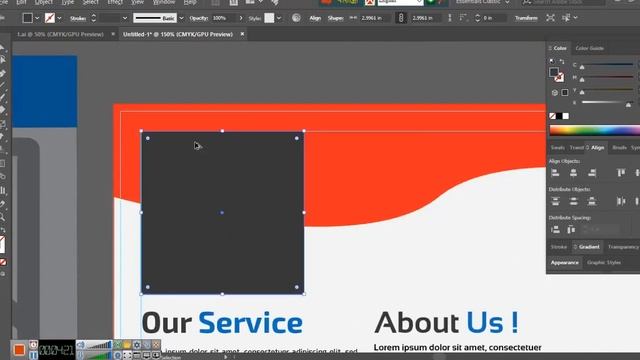Open the stroke color dropdown arrow

pyautogui.click(x=60, y=18)
